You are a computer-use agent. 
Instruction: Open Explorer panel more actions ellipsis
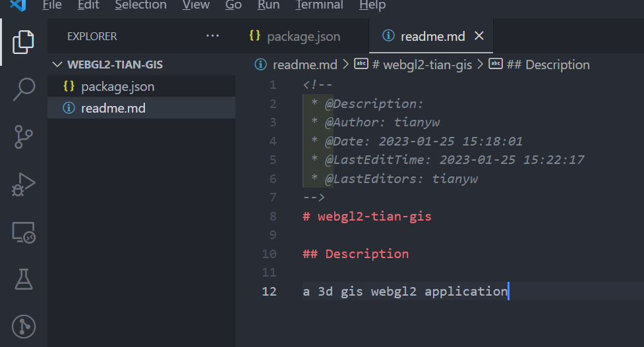coord(212,36)
